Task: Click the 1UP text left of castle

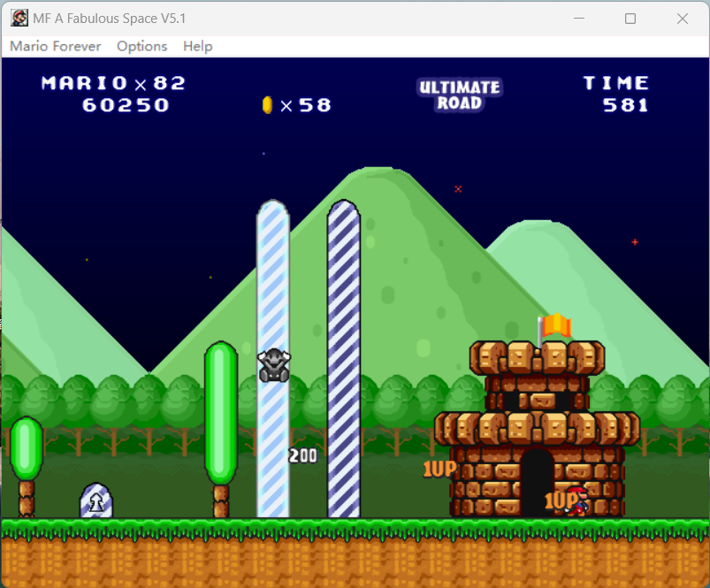Action: point(439,470)
